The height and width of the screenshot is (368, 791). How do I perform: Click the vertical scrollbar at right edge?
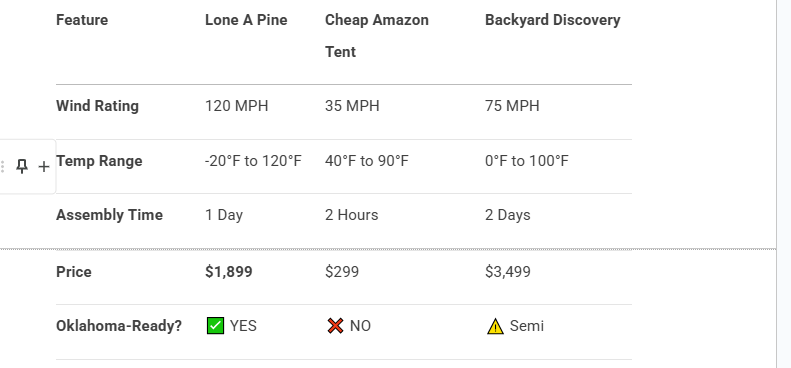[783, 184]
